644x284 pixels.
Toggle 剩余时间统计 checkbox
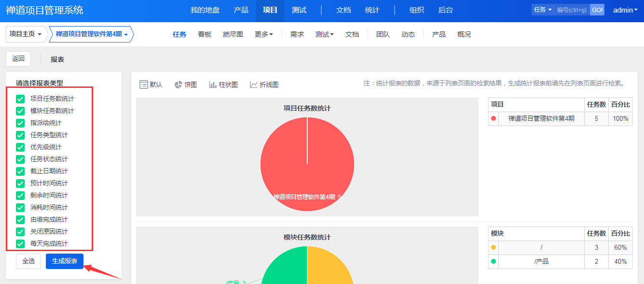pyautogui.click(x=20, y=195)
